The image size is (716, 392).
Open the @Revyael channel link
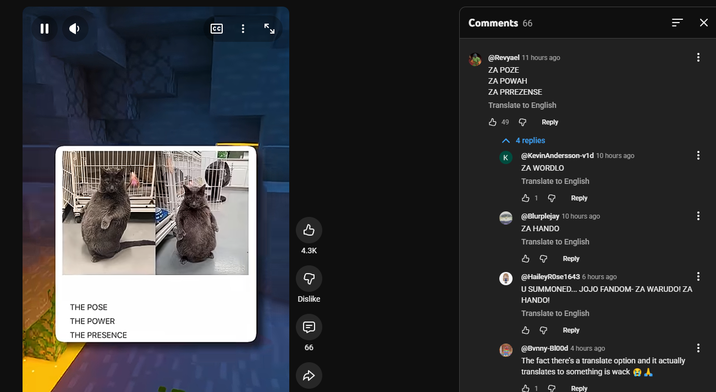(x=504, y=58)
